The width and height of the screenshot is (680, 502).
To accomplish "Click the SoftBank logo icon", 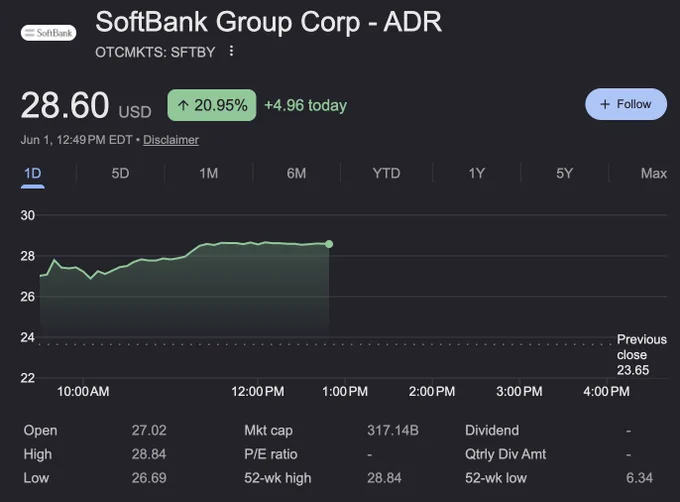I will point(49,33).
